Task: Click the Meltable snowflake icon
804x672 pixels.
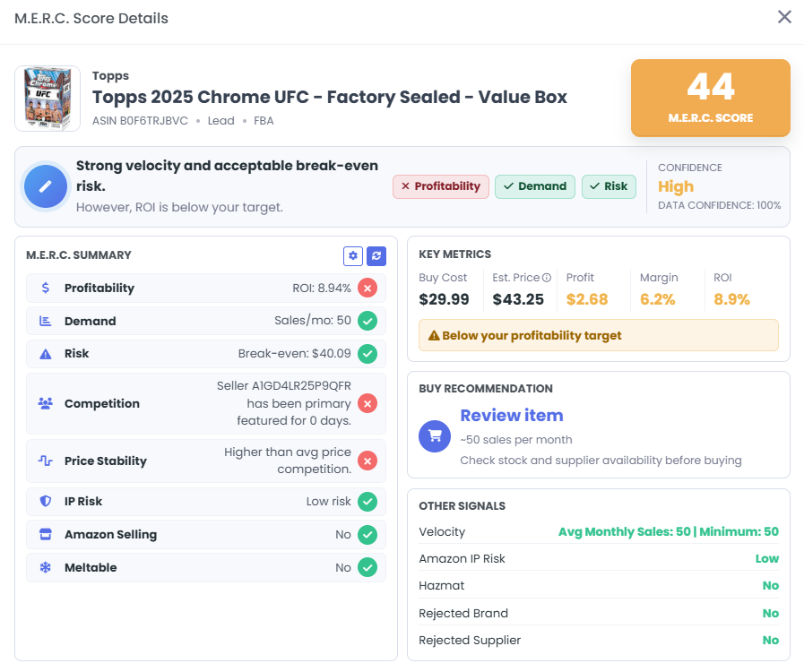Action: tap(45, 567)
